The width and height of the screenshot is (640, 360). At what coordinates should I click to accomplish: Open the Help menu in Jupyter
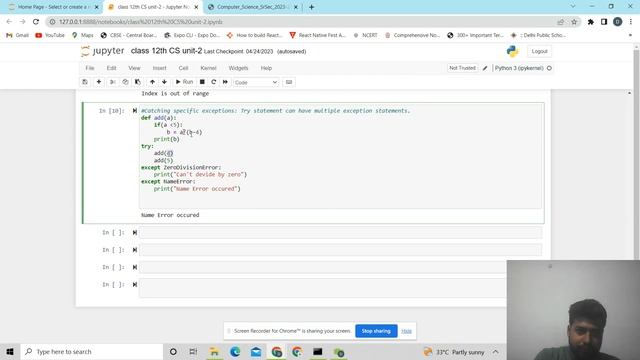(x=266, y=68)
